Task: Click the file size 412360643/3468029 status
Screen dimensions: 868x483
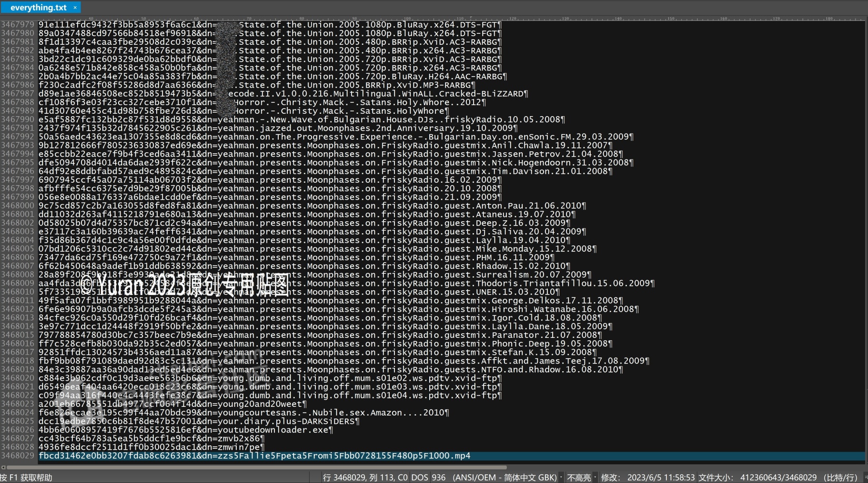Action: coord(778,477)
